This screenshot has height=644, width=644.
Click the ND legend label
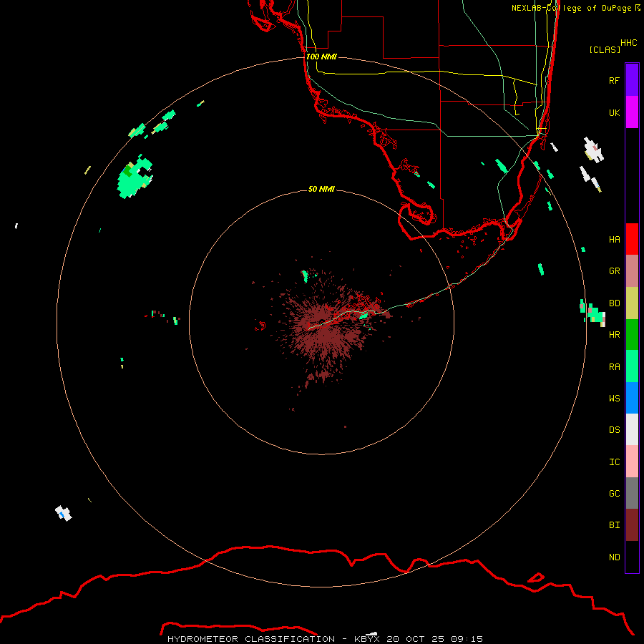[x=614, y=557]
